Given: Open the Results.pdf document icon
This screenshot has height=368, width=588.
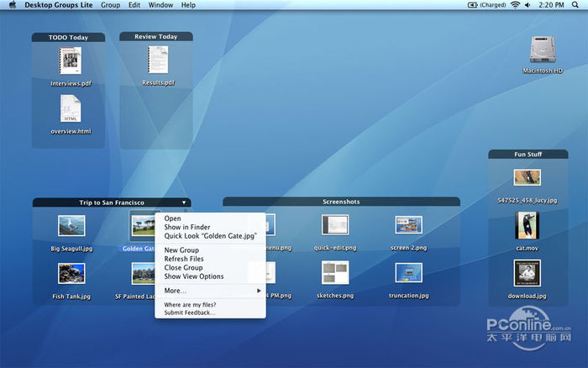Looking at the screenshot, I should 158,60.
